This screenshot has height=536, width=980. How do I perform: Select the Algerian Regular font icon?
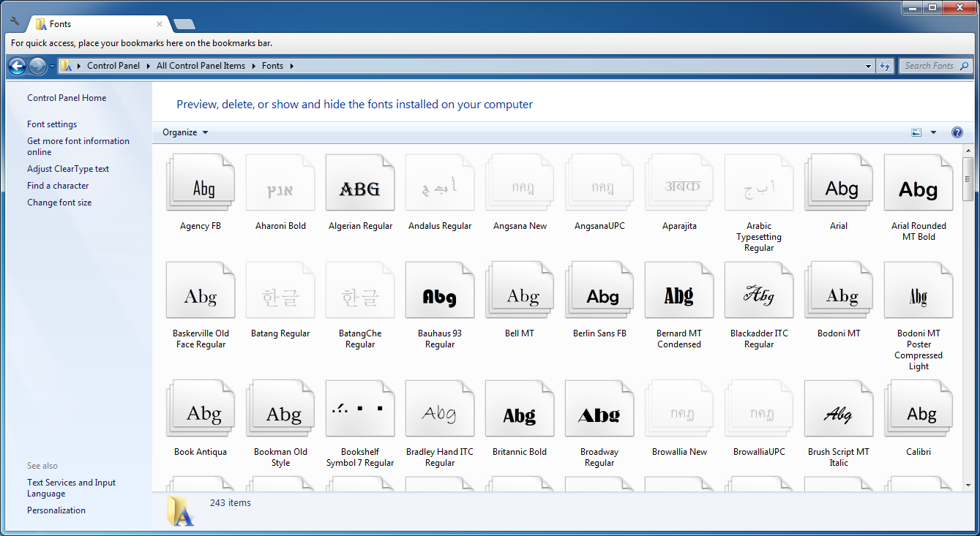360,184
